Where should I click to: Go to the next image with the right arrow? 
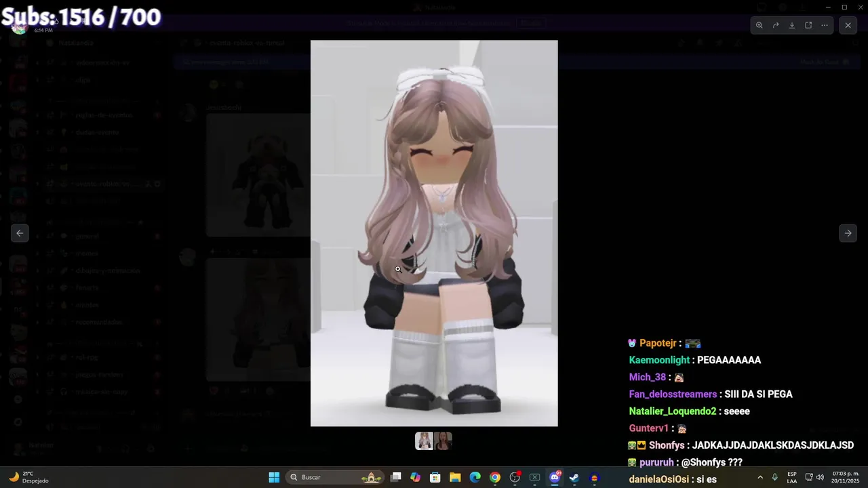[848, 233]
